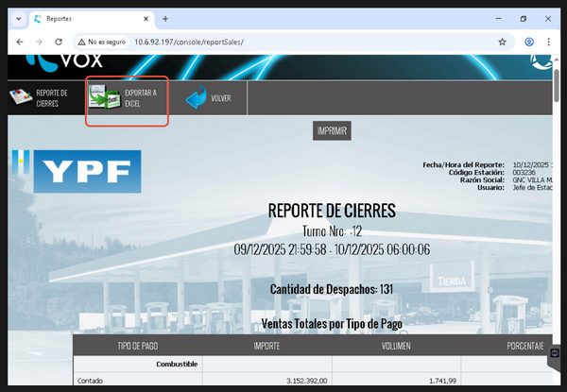This screenshot has width=567, height=392.
Task: Expand the tab search dropdown arrow
Action: pos(19,19)
